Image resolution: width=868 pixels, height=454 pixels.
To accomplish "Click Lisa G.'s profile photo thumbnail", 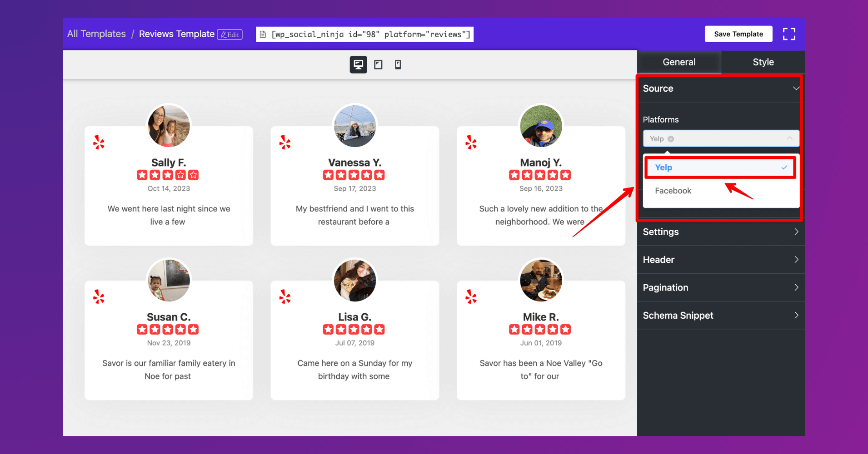I will (x=354, y=280).
